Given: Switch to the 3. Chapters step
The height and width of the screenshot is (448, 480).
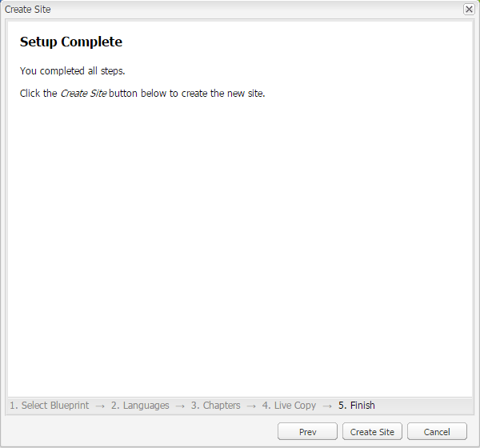Looking at the screenshot, I should pos(215,406).
